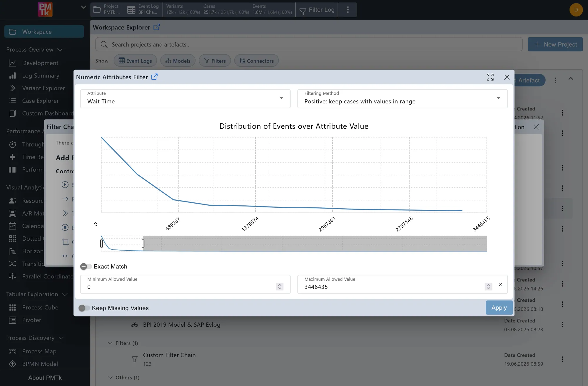Select Workspace in the sidebar

(44, 31)
